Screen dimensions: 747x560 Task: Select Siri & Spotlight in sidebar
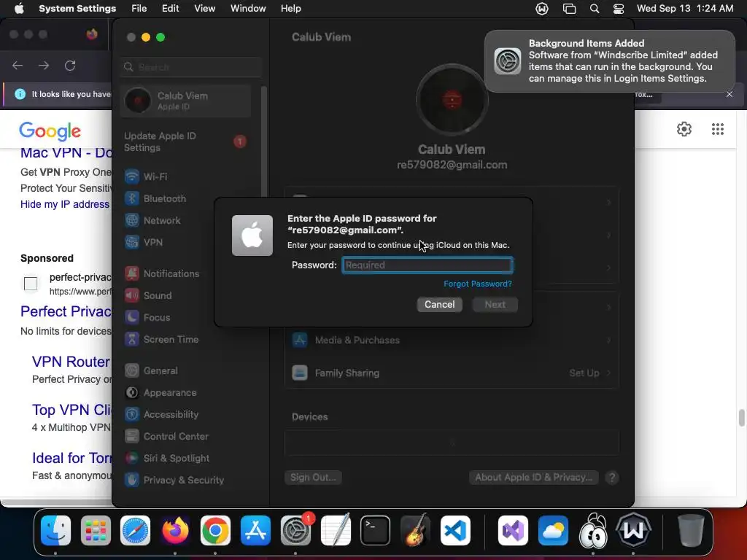pyautogui.click(x=186, y=458)
